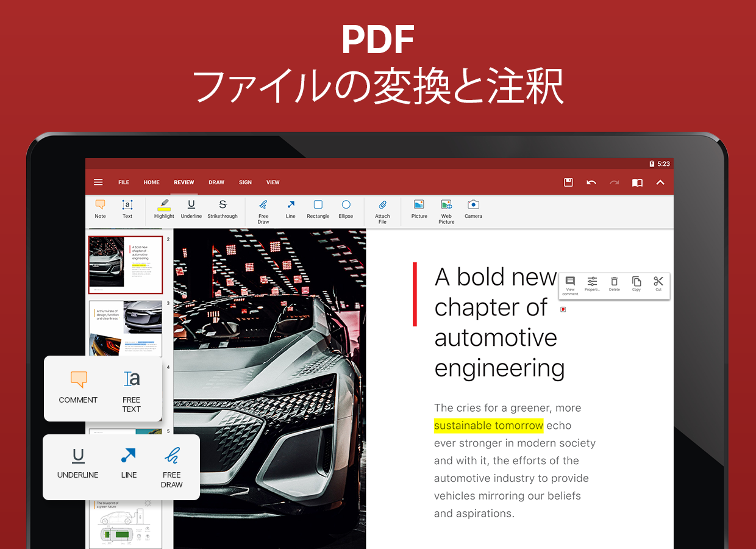Insert a Web Picture
The height and width of the screenshot is (549, 756).
coord(446,212)
